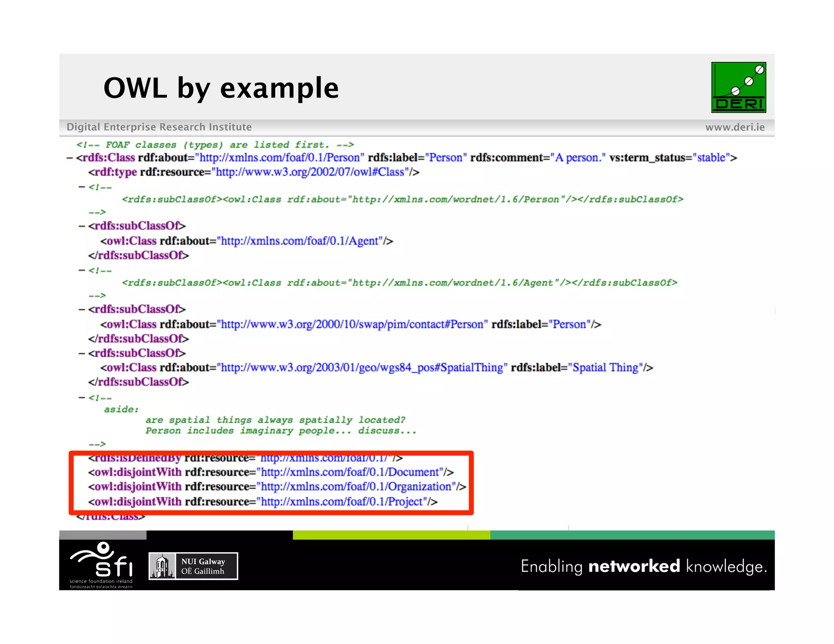
Task: Click the rdfs:label="Spatial Thing" attribute
Action: [577, 368]
